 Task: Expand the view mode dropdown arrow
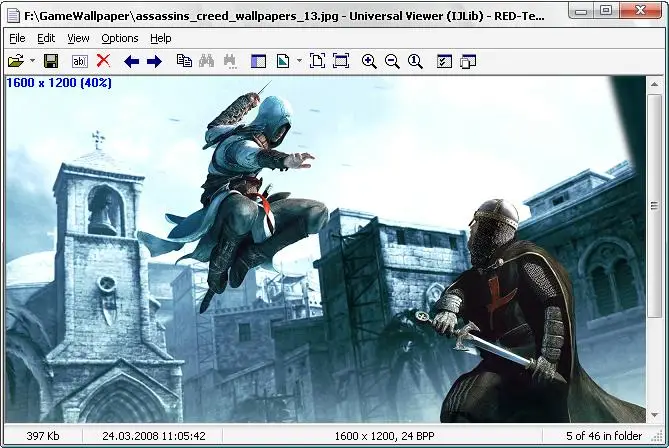pyautogui.click(x=299, y=61)
